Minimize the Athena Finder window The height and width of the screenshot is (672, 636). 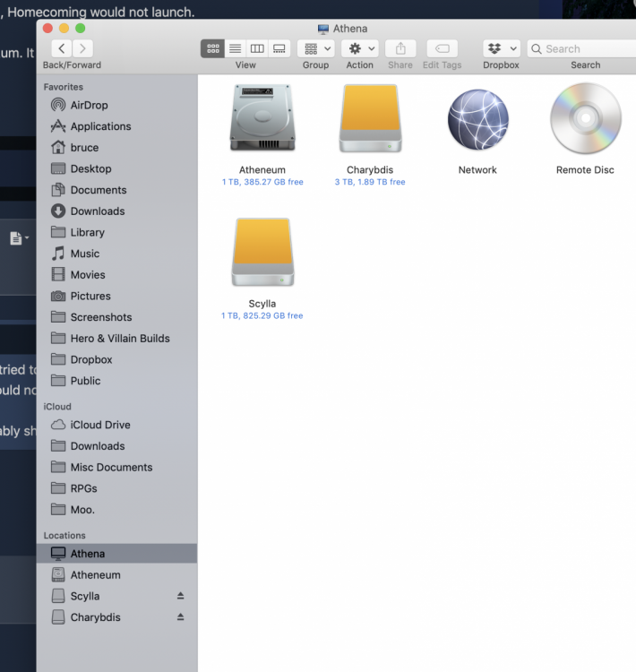pos(64,29)
